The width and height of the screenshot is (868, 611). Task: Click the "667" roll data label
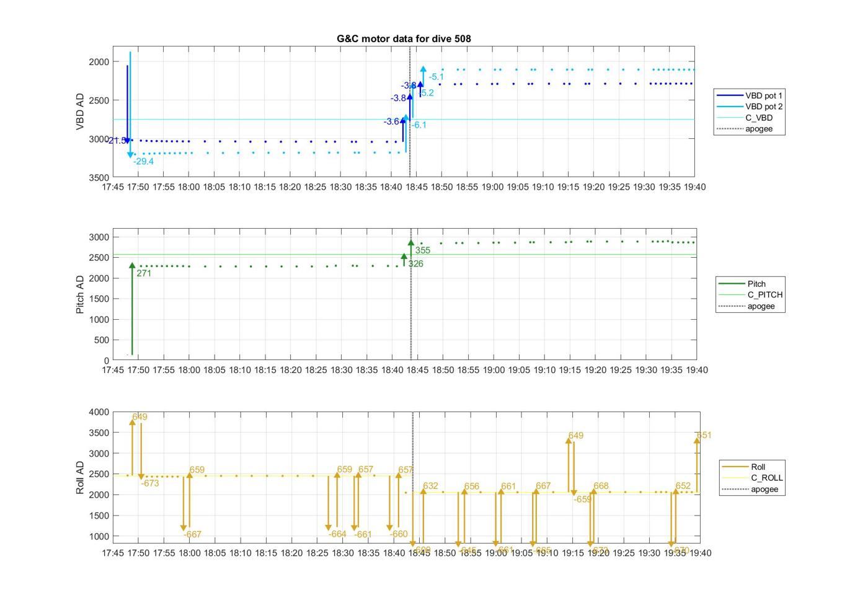point(543,486)
